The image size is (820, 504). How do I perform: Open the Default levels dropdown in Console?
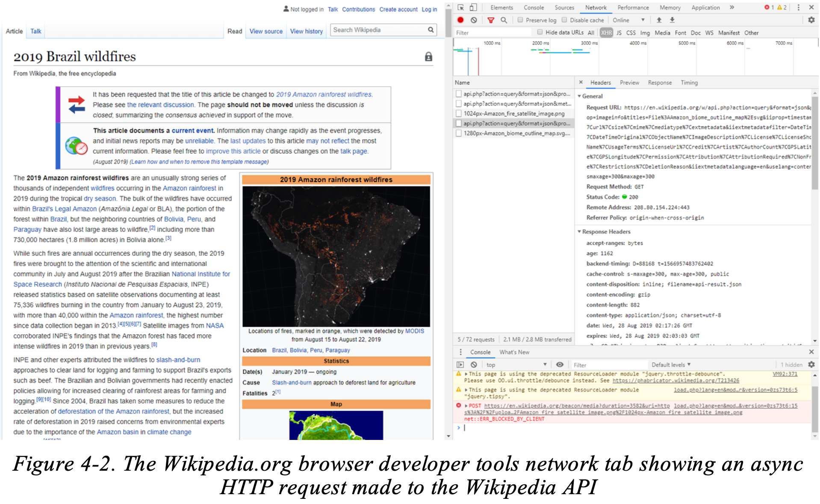tap(669, 364)
